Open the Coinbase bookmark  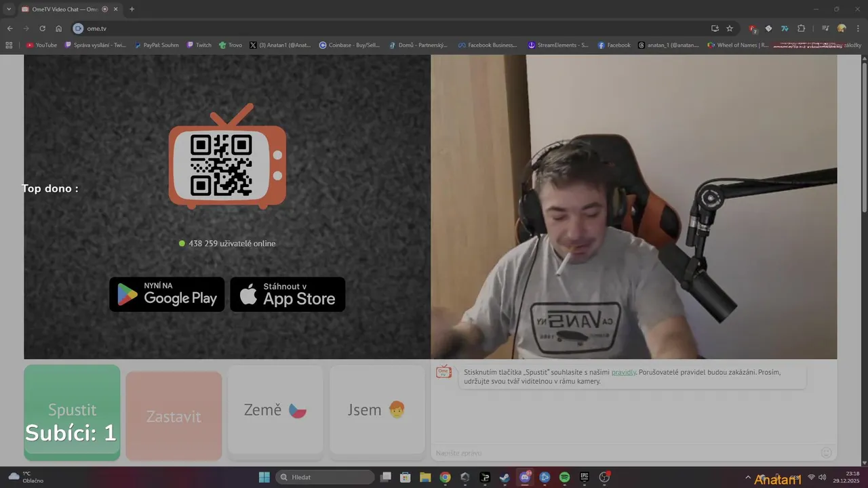click(x=350, y=45)
